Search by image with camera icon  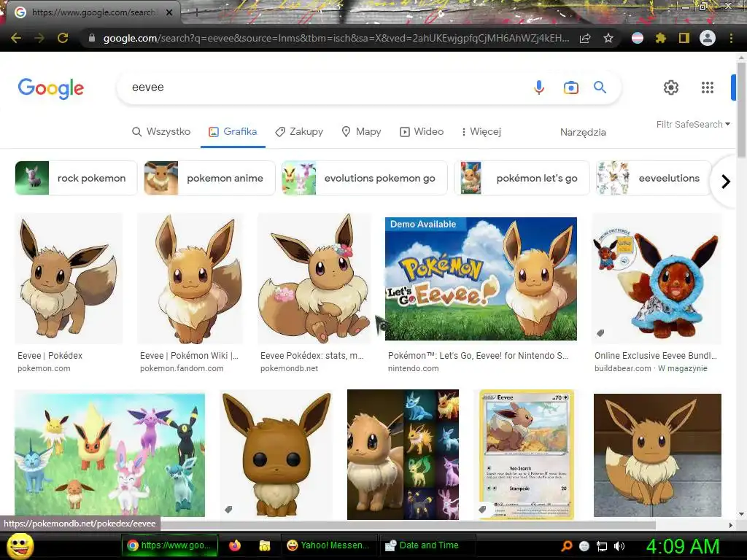pyautogui.click(x=570, y=87)
